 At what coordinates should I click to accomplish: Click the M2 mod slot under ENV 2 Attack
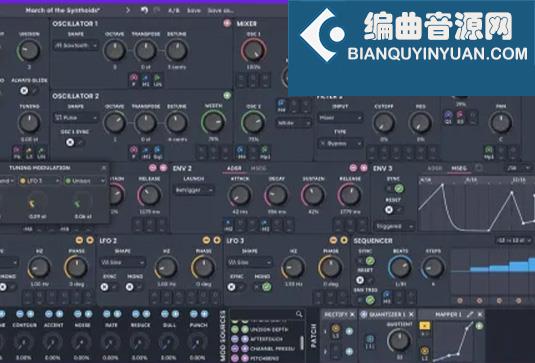point(228,225)
